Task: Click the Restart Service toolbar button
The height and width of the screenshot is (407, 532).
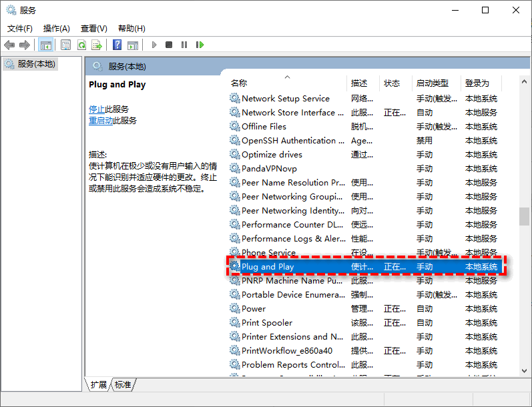Action: point(200,45)
